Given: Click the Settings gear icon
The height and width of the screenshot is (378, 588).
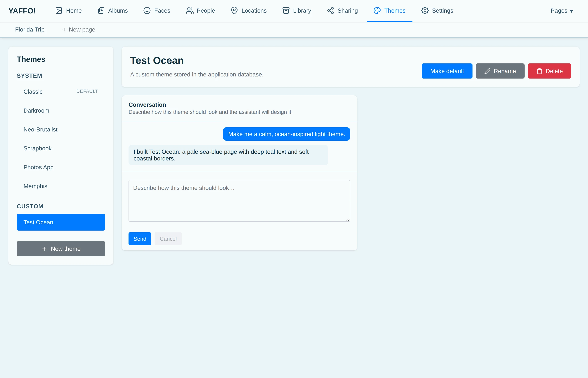Looking at the screenshot, I should (425, 10).
